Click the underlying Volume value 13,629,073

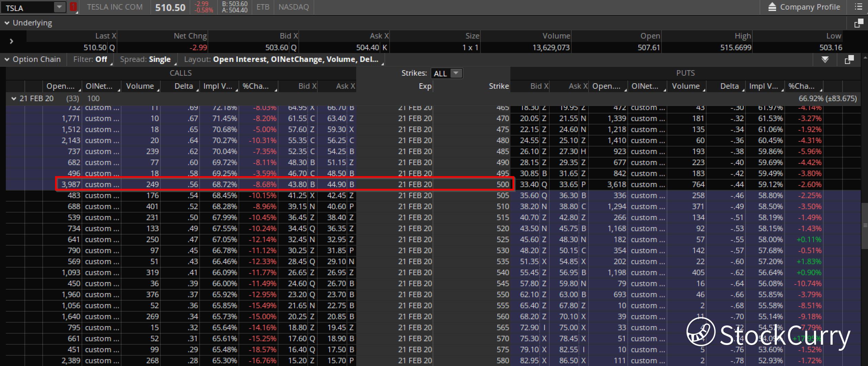click(551, 47)
